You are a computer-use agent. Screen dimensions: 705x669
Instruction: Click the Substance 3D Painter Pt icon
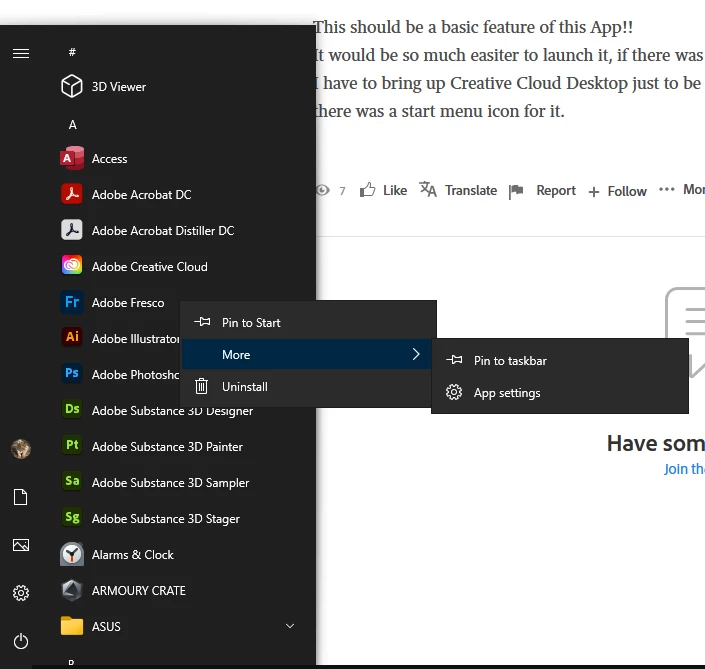pos(72,445)
